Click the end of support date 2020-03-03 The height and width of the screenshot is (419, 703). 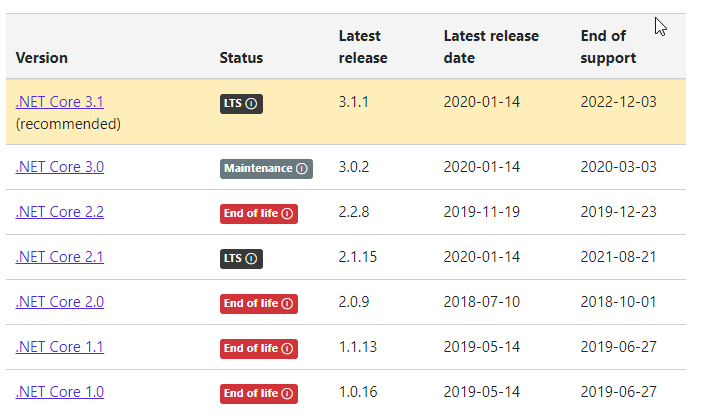pyautogui.click(x=619, y=167)
